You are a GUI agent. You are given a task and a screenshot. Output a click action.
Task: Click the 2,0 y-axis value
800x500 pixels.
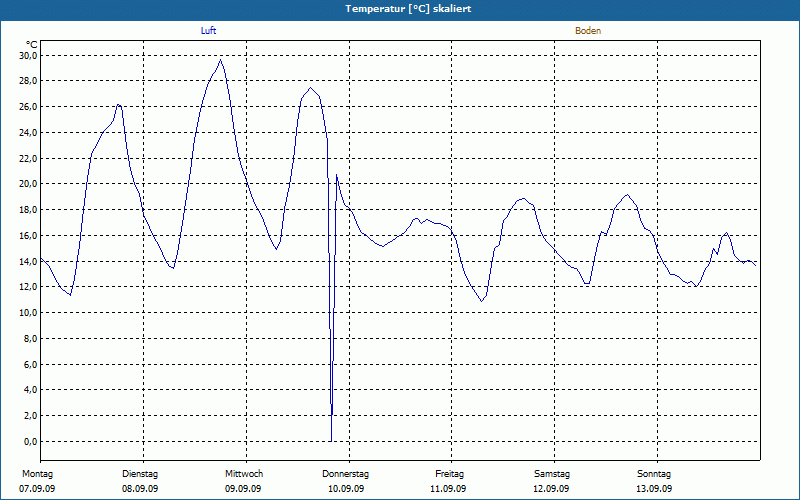pyautogui.click(x=32, y=415)
